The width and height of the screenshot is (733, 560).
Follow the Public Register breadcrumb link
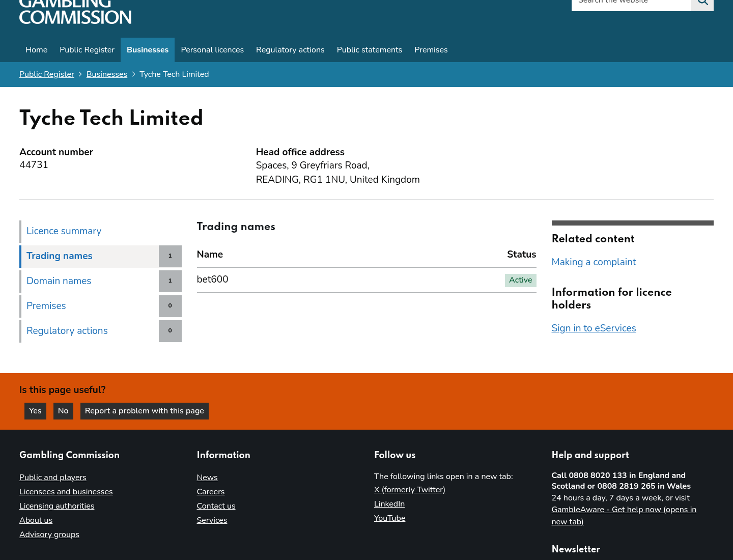(47, 74)
